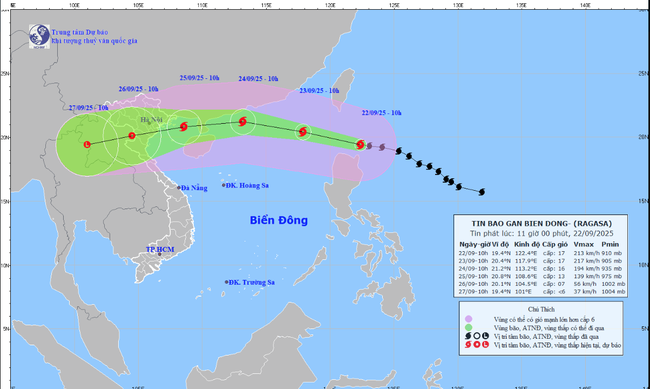Click the easternmost past track storm symbol
The image size is (650, 389).
click(x=482, y=192)
